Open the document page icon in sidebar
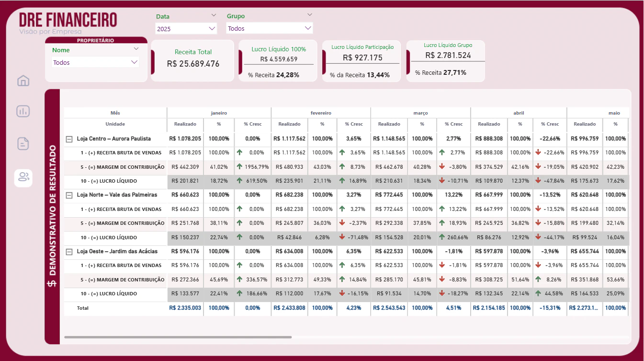 coord(23,143)
